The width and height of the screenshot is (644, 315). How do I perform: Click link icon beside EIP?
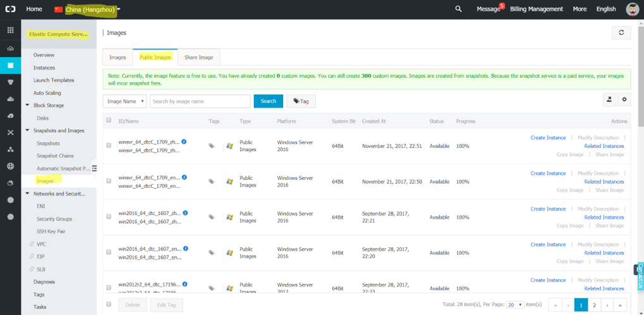[32, 256]
